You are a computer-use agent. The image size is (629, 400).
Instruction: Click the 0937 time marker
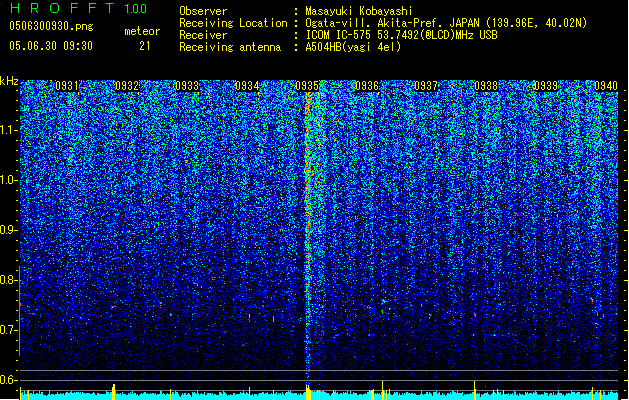click(426, 86)
